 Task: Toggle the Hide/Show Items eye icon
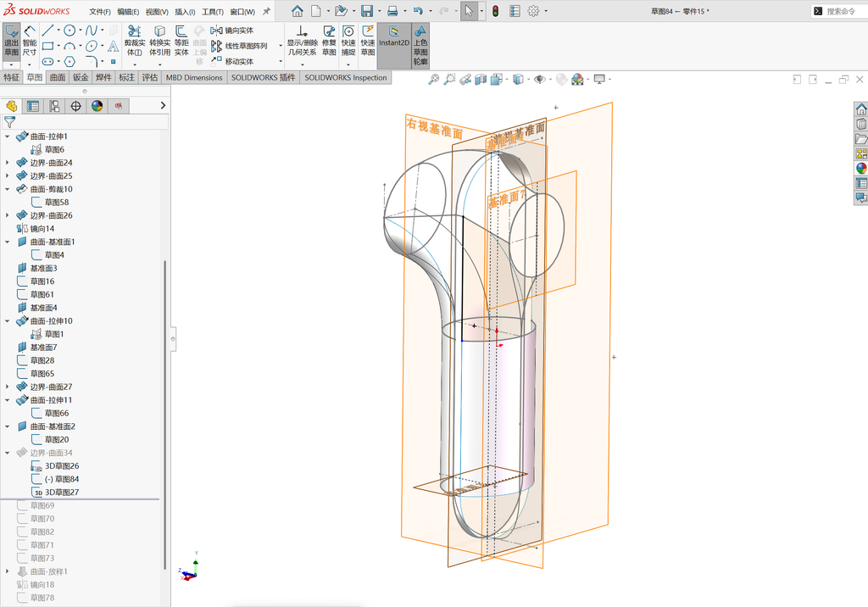[x=540, y=79]
